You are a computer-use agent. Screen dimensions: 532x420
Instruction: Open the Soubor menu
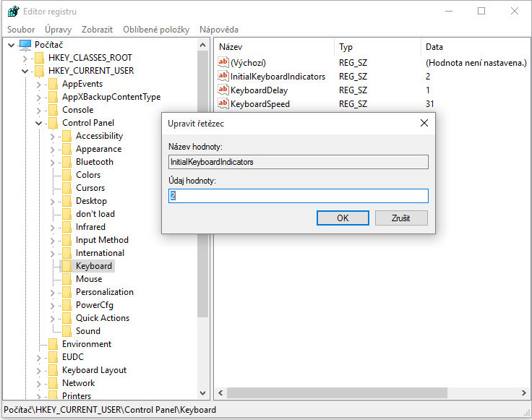coord(21,30)
